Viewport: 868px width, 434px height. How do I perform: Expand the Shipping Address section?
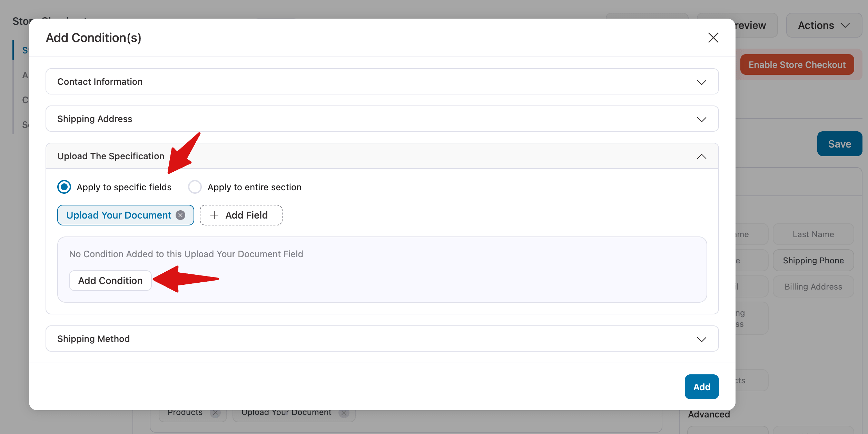[701, 119]
